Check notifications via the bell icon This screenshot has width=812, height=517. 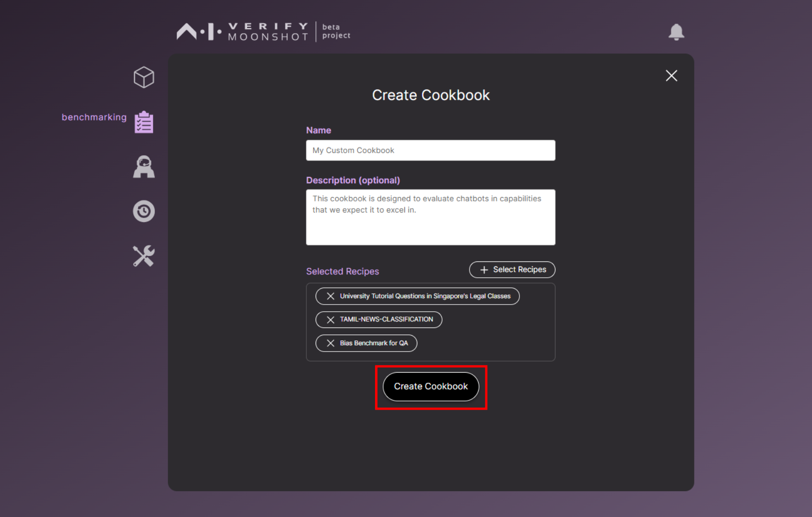click(x=677, y=32)
